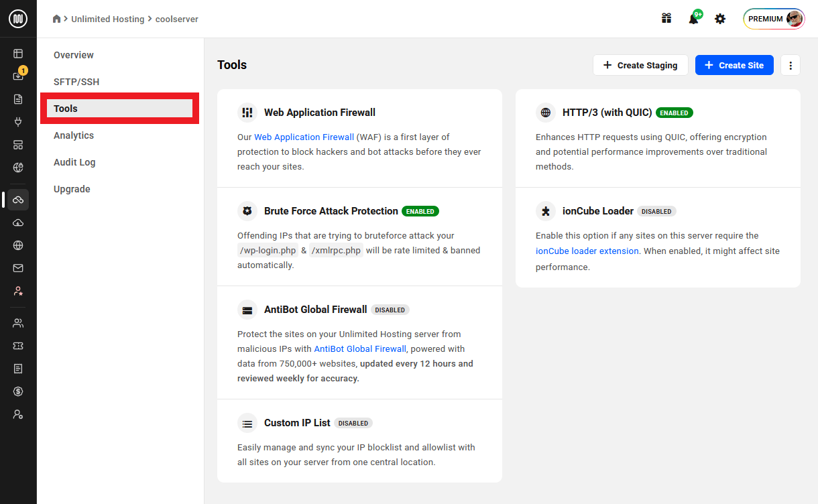
Task: Click the Create Staging button
Action: (x=640, y=65)
